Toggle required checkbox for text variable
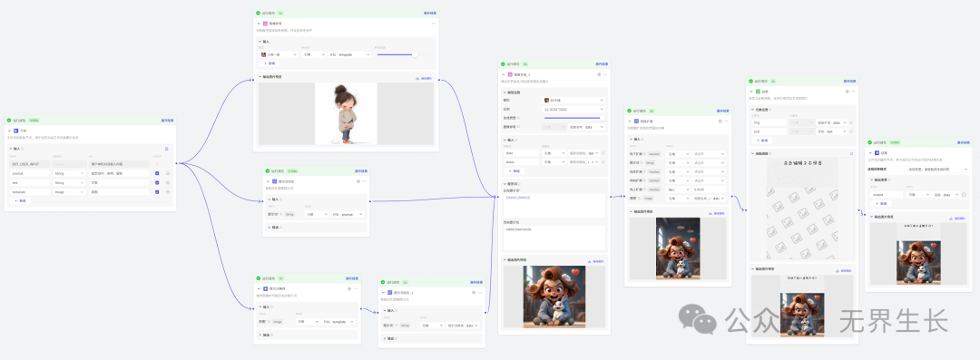 coord(157,182)
